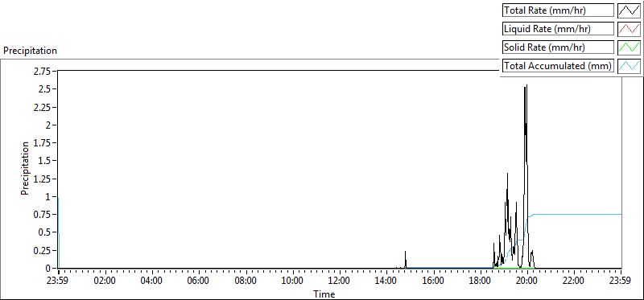Screen dimensions: 644x300
Task: Click the 1.75 y-axis tick label
Action: [42, 143]
